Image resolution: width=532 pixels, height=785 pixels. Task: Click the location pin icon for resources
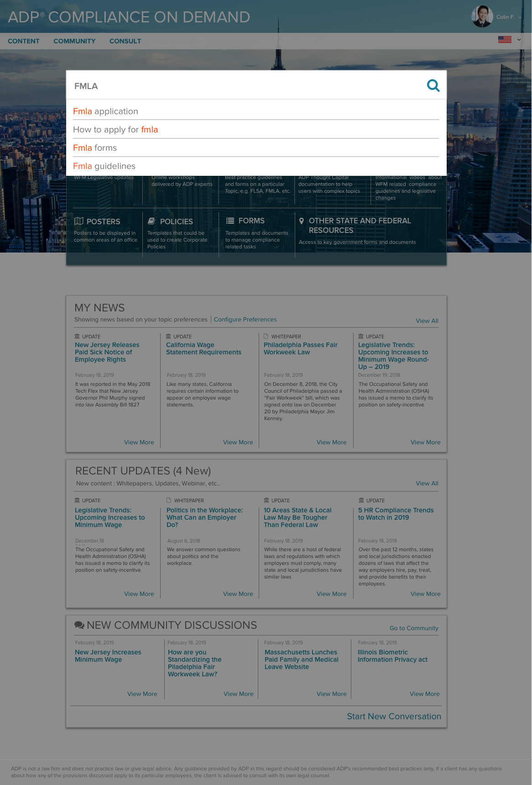(302, 221)
